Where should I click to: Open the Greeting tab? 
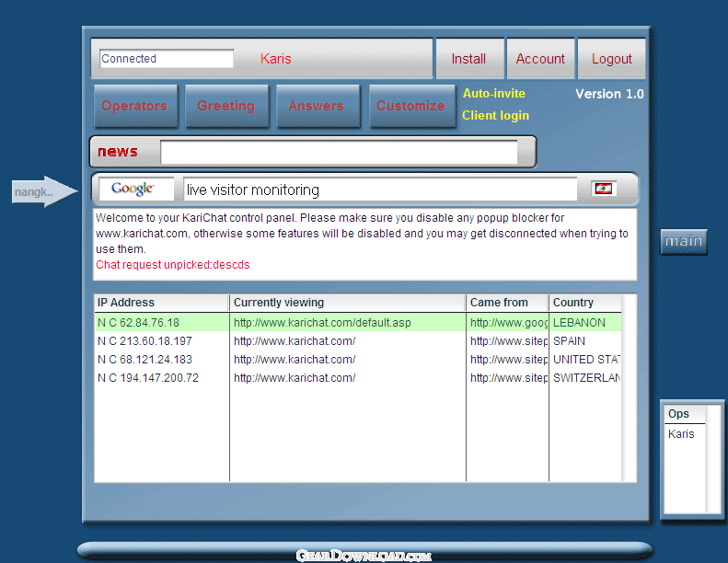(226, 106)
